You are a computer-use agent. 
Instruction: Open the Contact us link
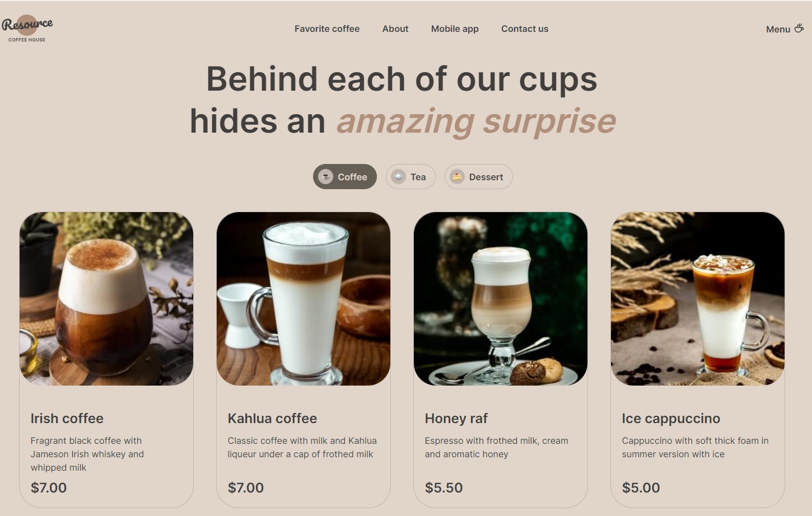tap(525, 29)
